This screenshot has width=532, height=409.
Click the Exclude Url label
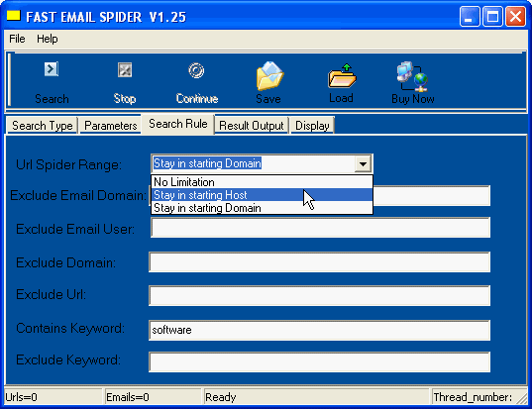coord(51,294)
